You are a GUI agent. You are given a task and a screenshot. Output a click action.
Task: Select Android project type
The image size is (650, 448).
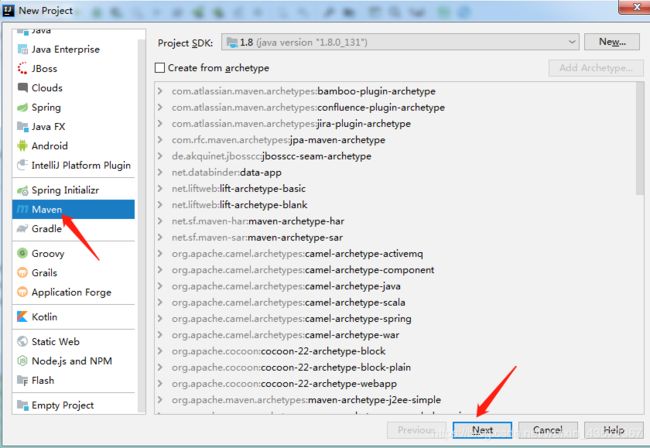(74, 146)
